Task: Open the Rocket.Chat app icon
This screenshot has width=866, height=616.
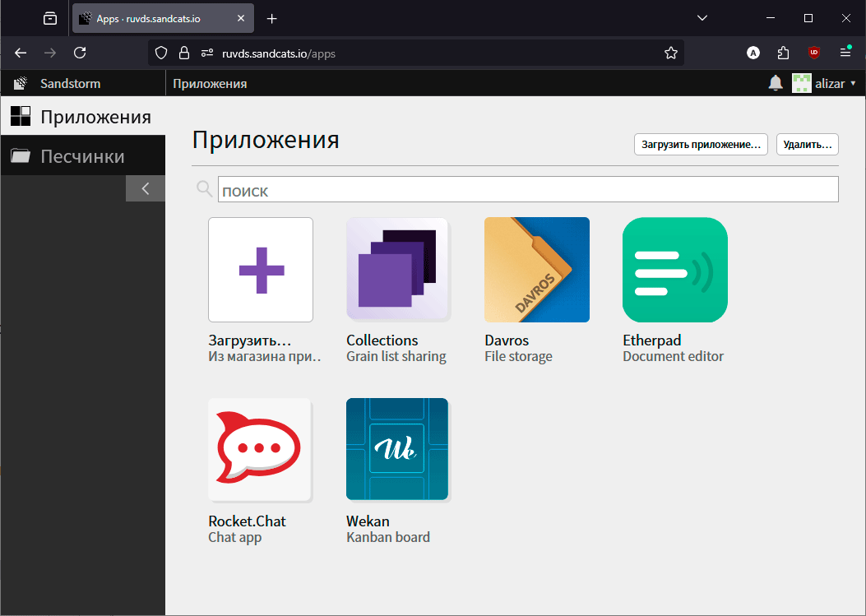Action: 260,449
